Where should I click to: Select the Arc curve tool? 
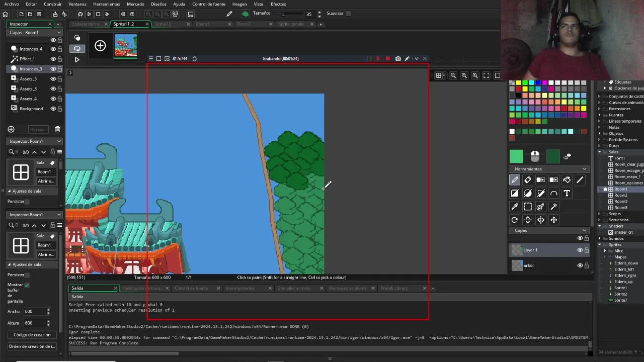pos(553,193)
